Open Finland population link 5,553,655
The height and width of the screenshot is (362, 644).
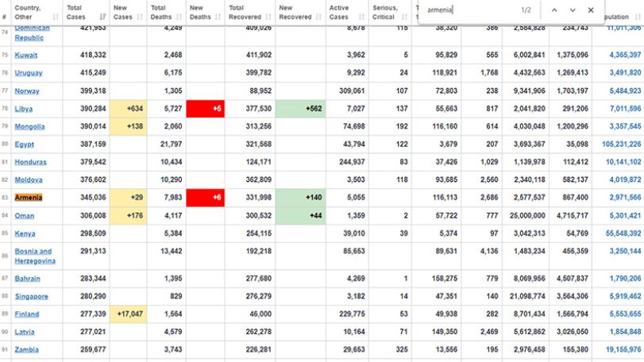tap(625, 314)
